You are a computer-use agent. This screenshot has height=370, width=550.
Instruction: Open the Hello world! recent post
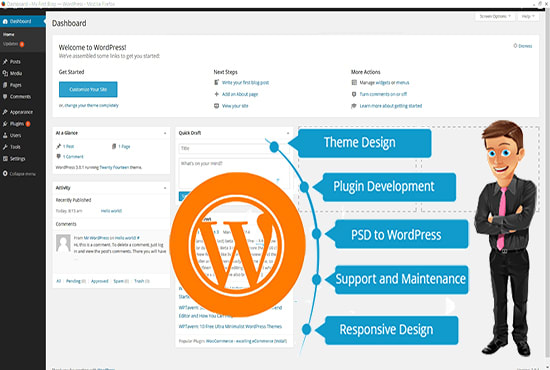pos(111,211)
